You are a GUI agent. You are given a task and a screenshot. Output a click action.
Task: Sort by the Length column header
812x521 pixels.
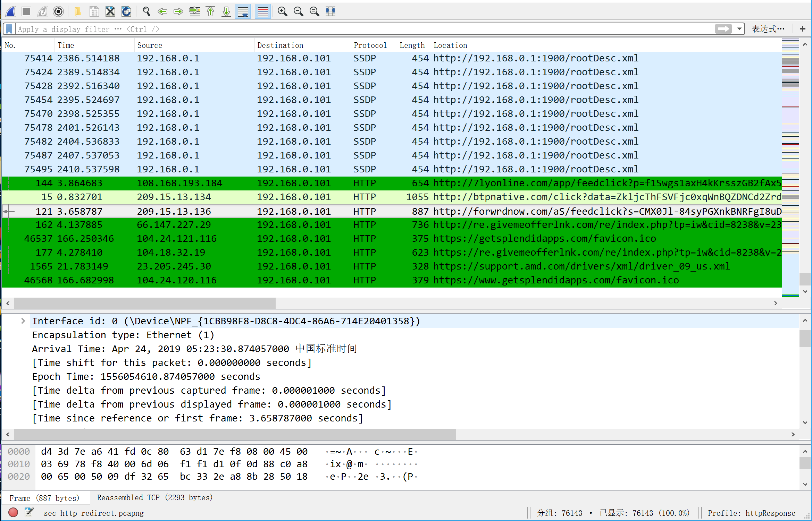[414, 45]
